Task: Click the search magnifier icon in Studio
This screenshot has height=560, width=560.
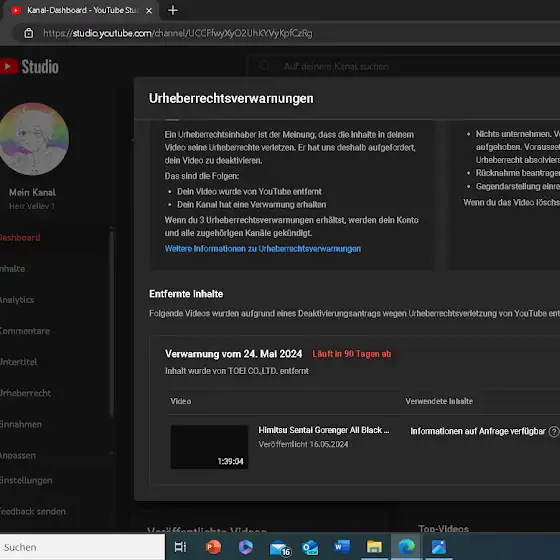Action: coord(264,66)
